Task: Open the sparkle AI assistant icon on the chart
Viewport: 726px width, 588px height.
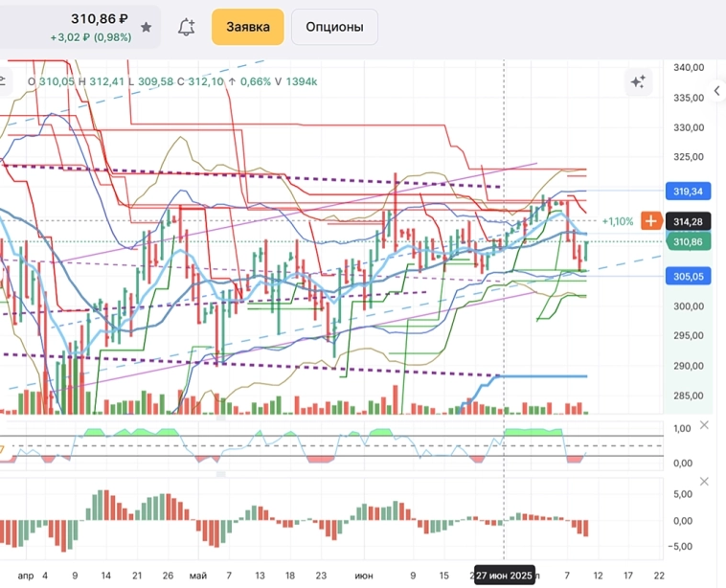Action: tap(638, 82)
